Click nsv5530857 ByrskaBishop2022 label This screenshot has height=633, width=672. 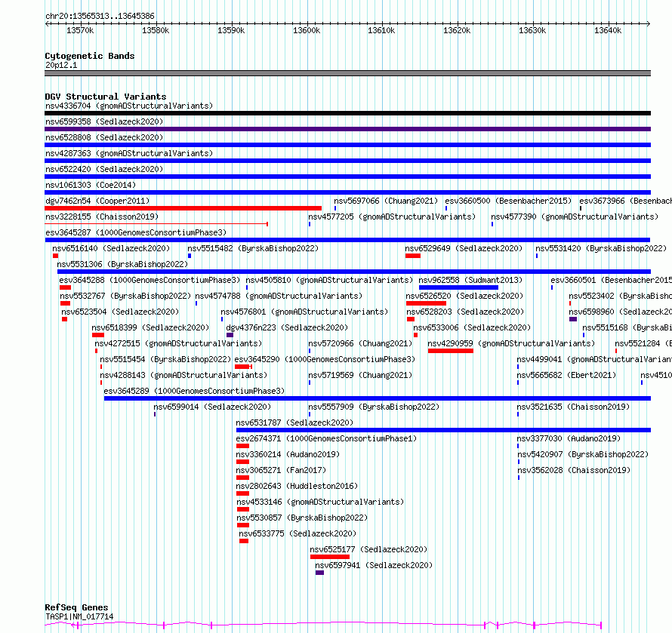[x=302, y=518]
